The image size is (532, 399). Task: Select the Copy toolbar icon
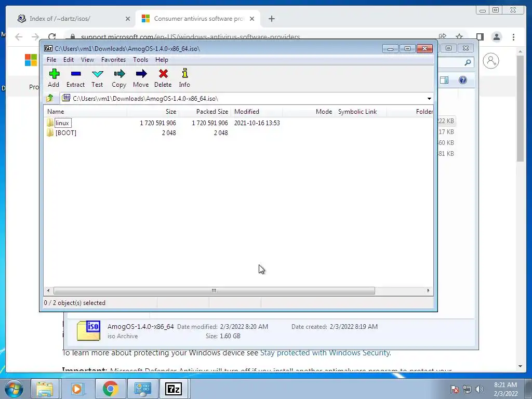click(119, 74)
